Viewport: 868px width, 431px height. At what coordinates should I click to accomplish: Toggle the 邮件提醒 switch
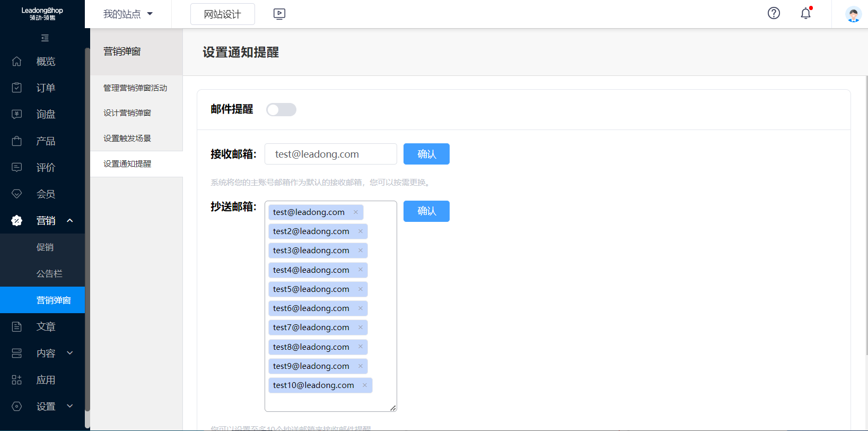point(281,110)
